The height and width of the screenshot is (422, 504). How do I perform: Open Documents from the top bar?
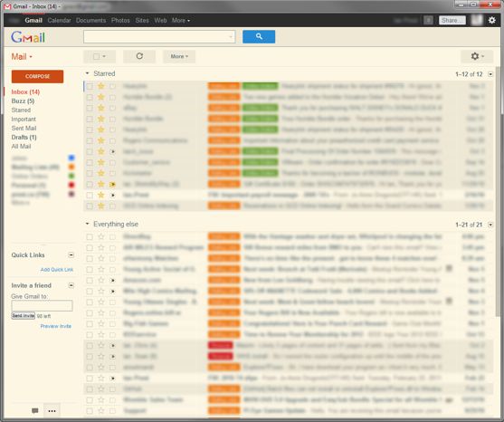91,20
